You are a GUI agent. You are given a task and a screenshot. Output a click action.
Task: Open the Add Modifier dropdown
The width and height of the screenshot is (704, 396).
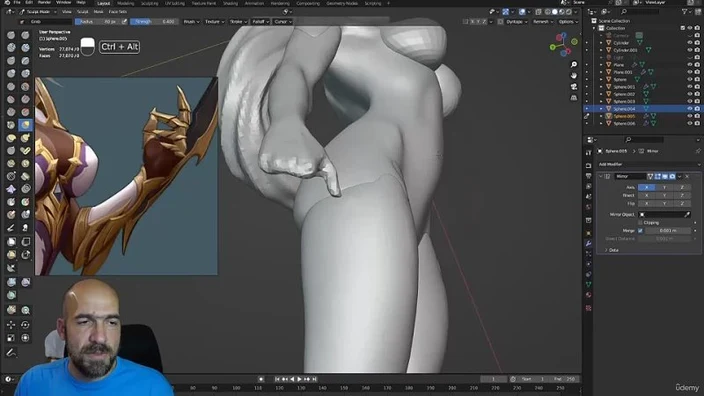click(648, 164)
